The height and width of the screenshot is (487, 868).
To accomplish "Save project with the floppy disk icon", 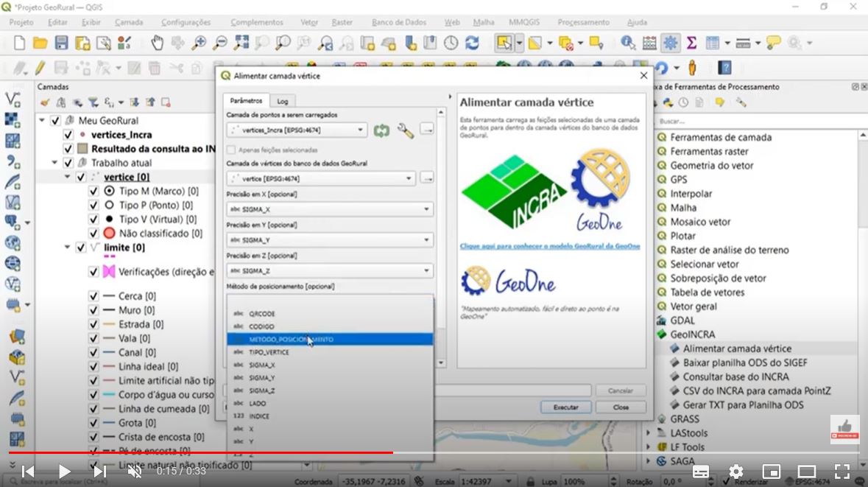I will pos(61,43).
